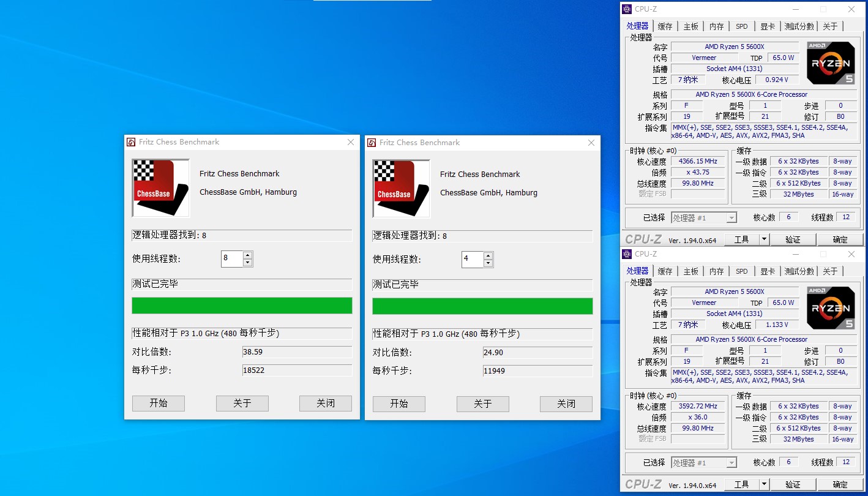Click the green progress bar in the 8-thread Fritz window

242,306
